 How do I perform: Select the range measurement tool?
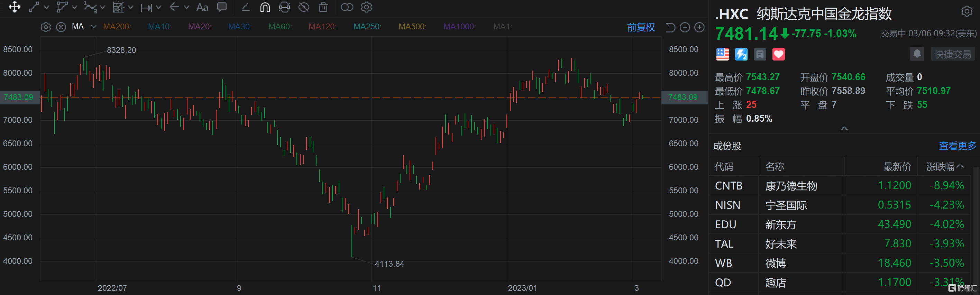pyautogui.click(x=146, y=7)
